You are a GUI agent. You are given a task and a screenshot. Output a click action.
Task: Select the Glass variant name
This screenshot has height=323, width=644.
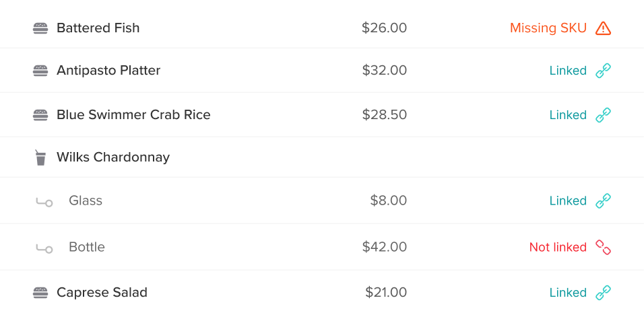86,201
